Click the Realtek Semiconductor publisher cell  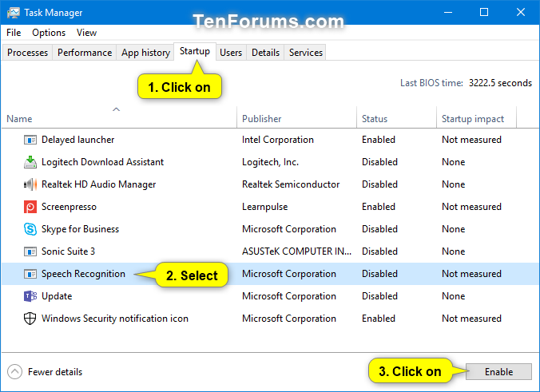291,184
